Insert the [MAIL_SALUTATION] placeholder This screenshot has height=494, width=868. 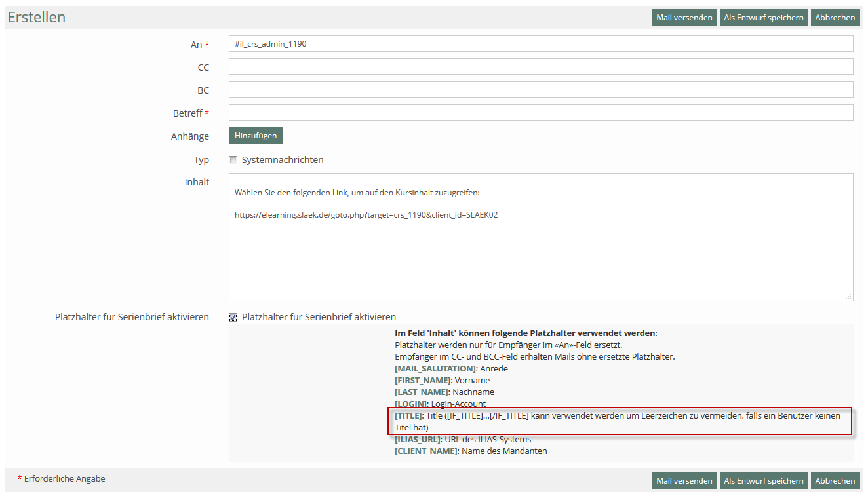click(435, 369)
